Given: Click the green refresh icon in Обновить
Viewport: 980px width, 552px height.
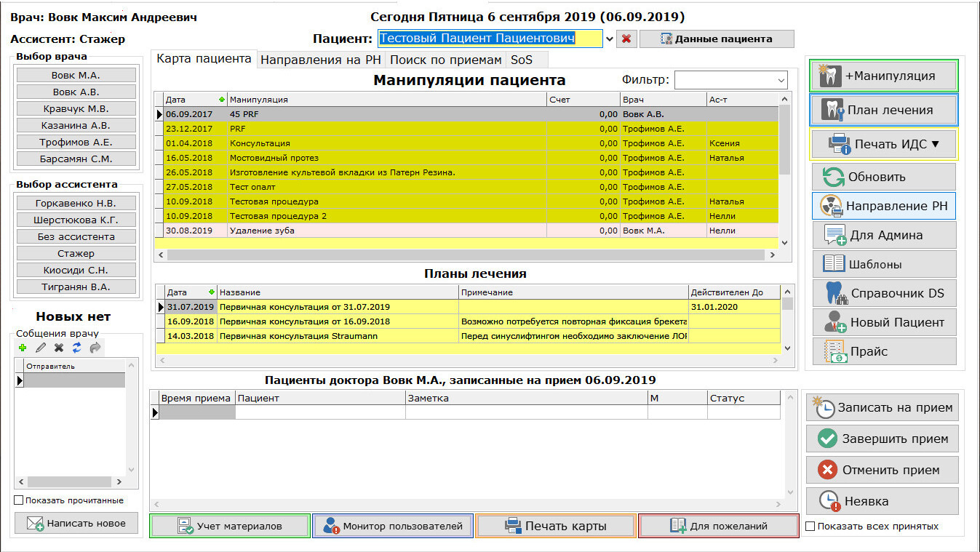Looking at the screenshot, I should point(833,177).
